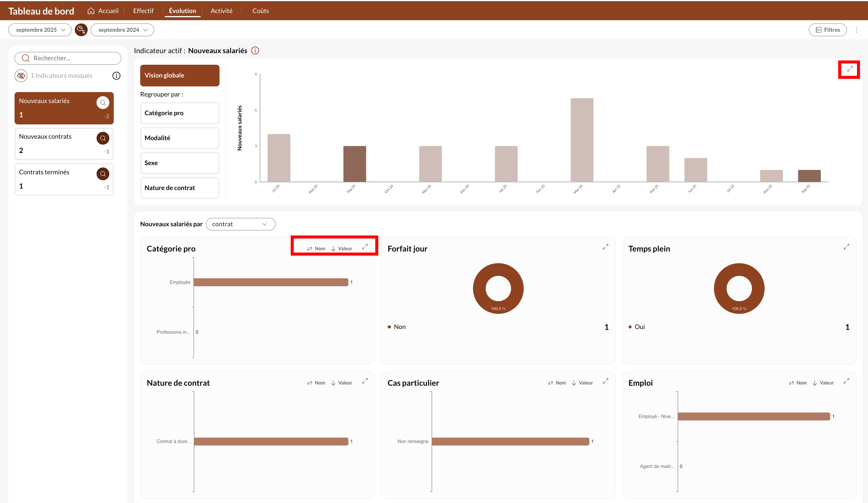Go to the Coûts tab
The height and width of the screenshot is (503, 868).
tap(261, 11)
